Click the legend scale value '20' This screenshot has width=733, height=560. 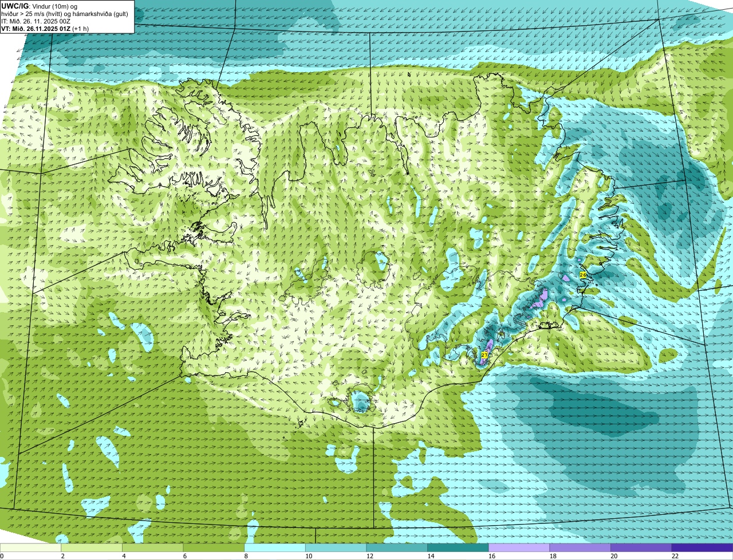coord(614,556)
